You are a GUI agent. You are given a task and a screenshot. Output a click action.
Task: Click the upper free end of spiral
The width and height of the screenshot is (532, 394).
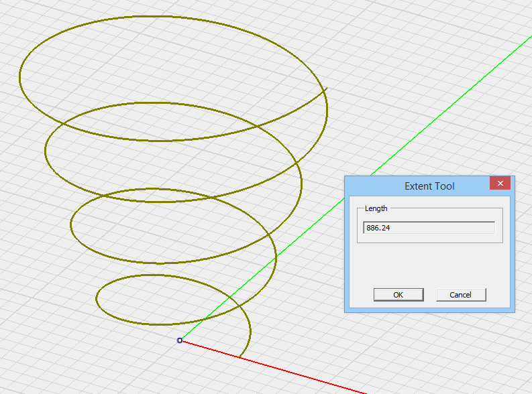pos(326,88)
